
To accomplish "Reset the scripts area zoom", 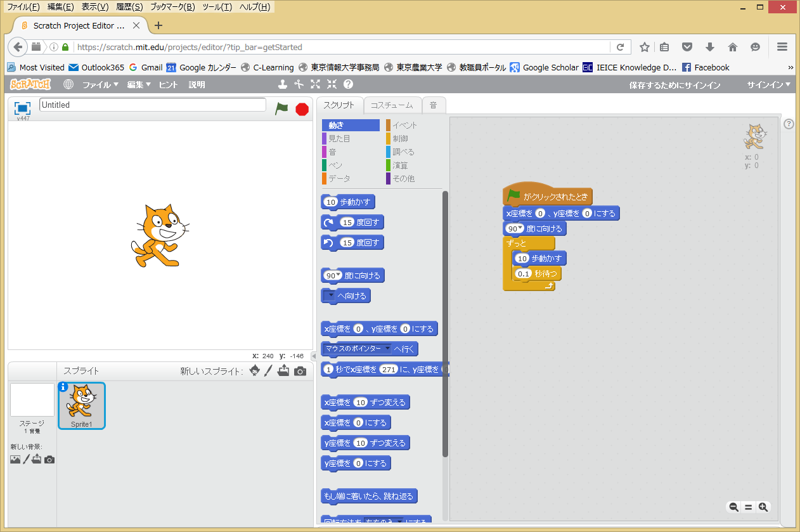I will [748, 507].
